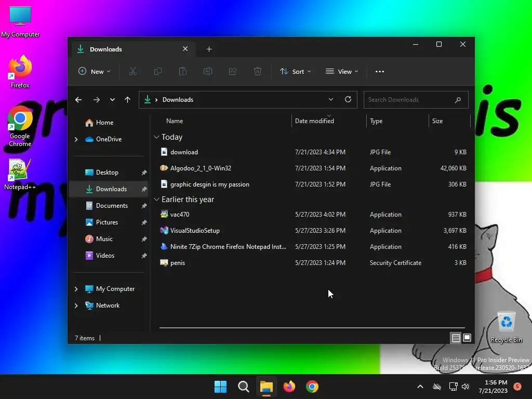Viewport: 532px width, 399px height.
Task: Click the search magnifier in Search Downloads
Action: click(458, 100)
